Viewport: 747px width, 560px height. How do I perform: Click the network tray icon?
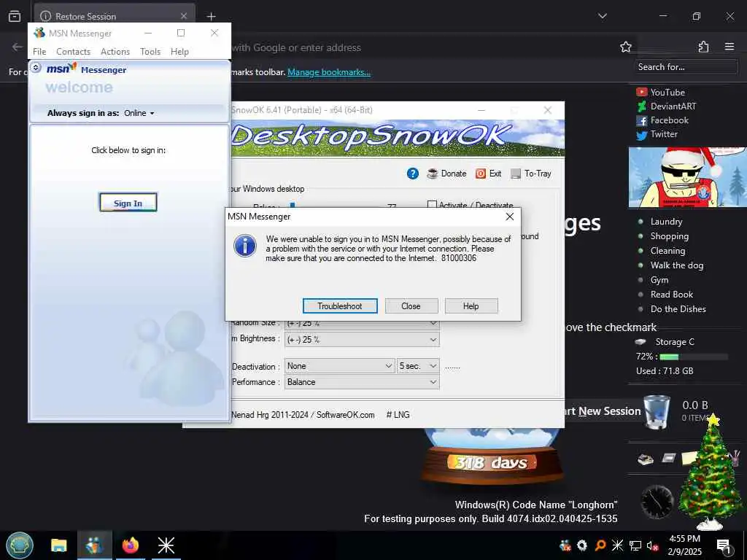coord(635,545)
